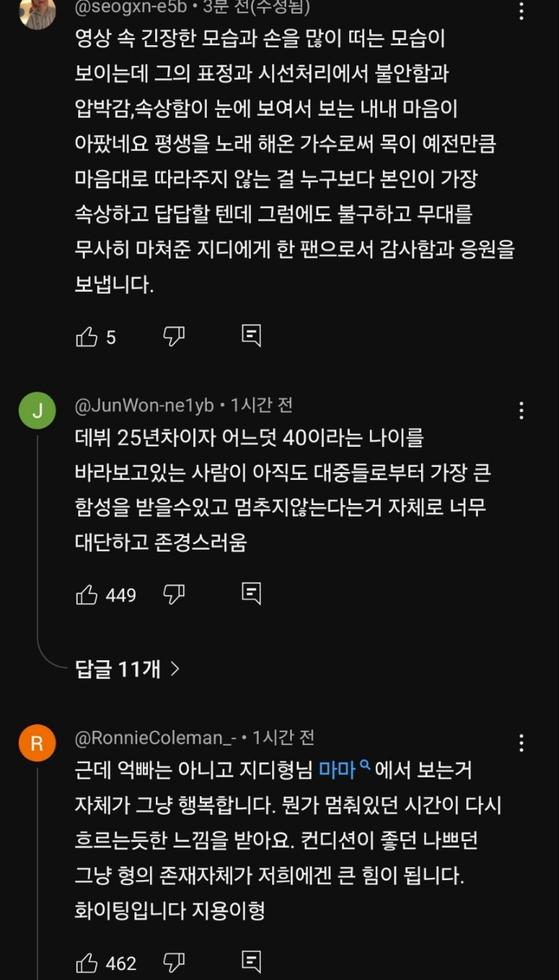Tap the orange R profile avatar
Screen dimensions: 559x980
tap(37, 744)
